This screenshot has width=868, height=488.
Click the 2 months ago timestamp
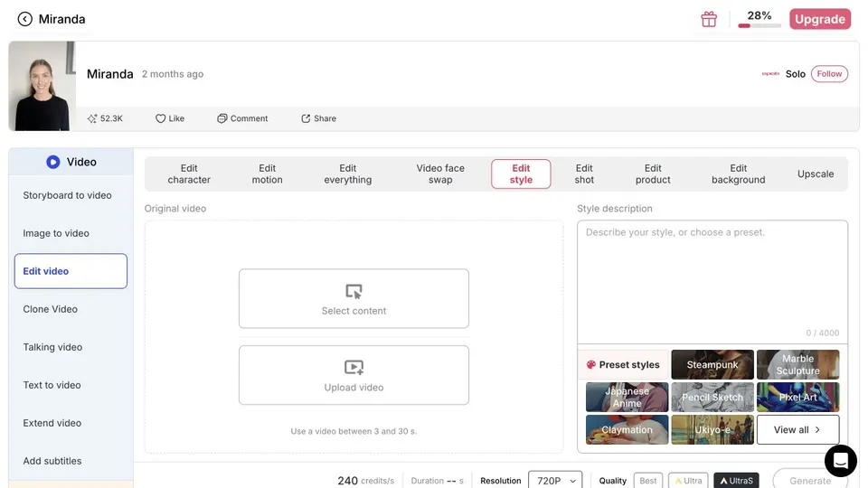(173, 74)
